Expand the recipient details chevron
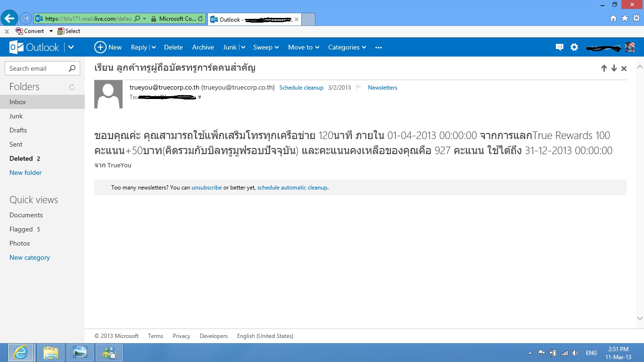 [x=199, y=97]
